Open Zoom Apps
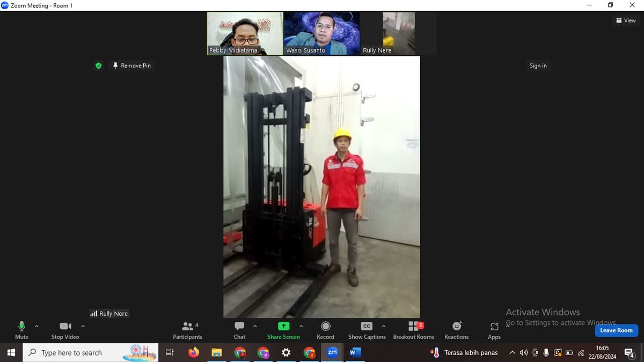The height and width of the screenshot is (362, 644). tap(494, 330)
